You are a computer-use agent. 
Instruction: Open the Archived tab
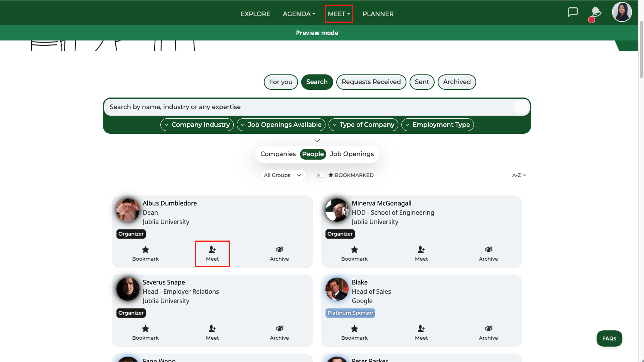coord(457,82)
